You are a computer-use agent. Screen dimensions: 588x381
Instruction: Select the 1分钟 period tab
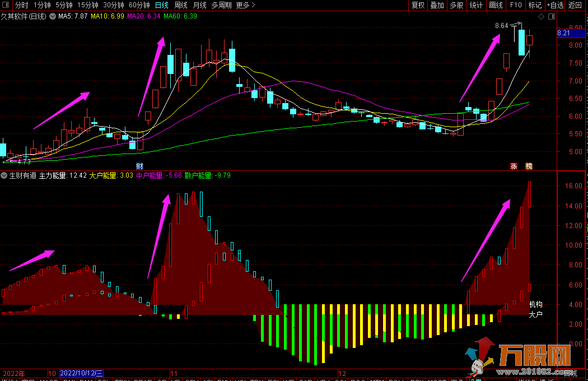pos(42,5)
